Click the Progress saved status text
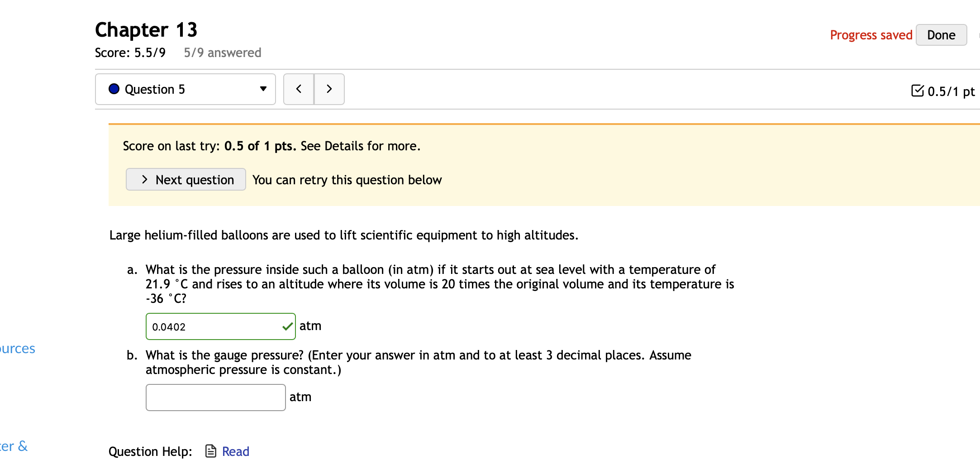Viewport: 980px width, 460px height. [871, 35]
